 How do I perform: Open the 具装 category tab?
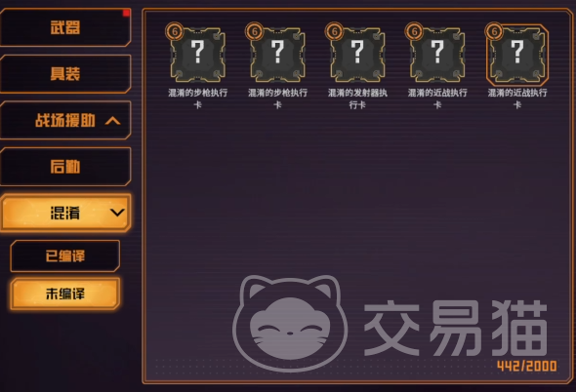pos(65,74)
